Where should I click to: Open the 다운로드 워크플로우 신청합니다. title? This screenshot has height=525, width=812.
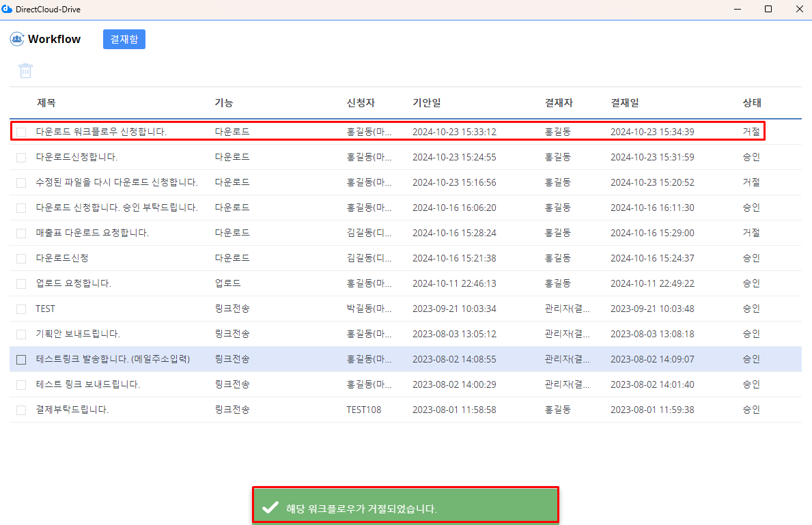101,132
